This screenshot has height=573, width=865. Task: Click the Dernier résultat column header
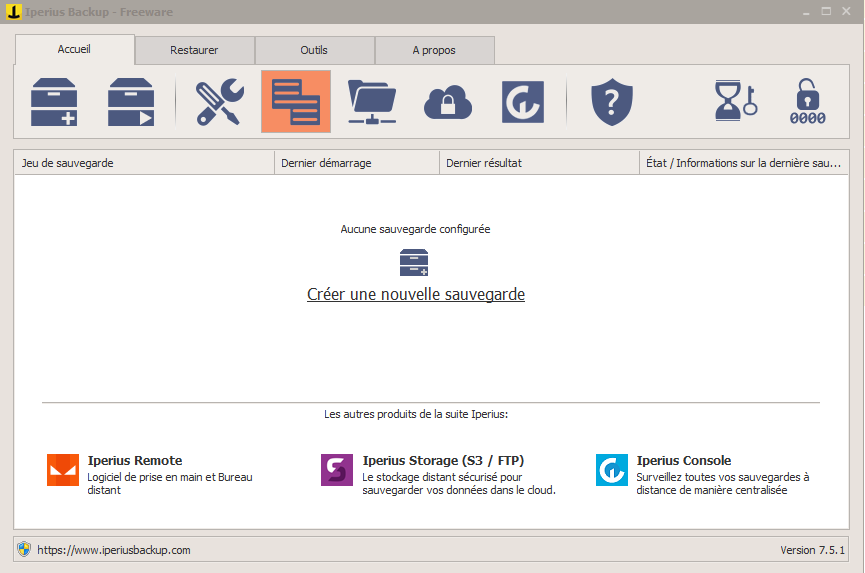[x=539, y=163]
